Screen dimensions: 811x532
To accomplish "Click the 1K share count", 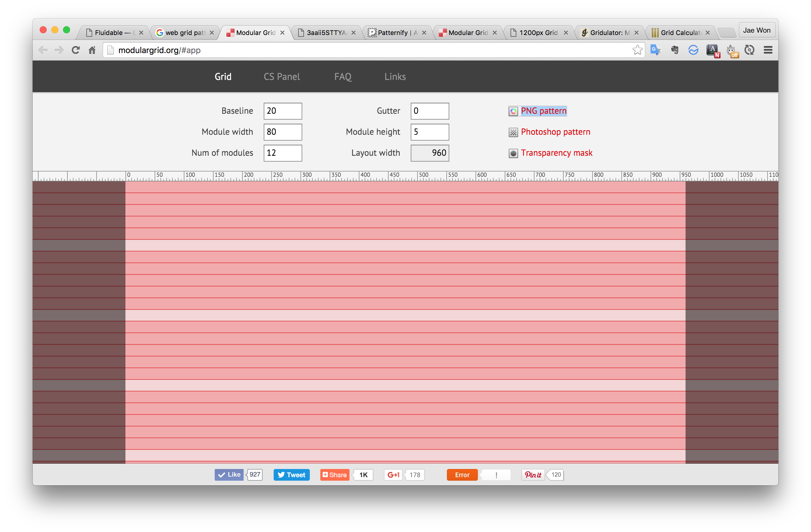I will click(x=363, y=475).
